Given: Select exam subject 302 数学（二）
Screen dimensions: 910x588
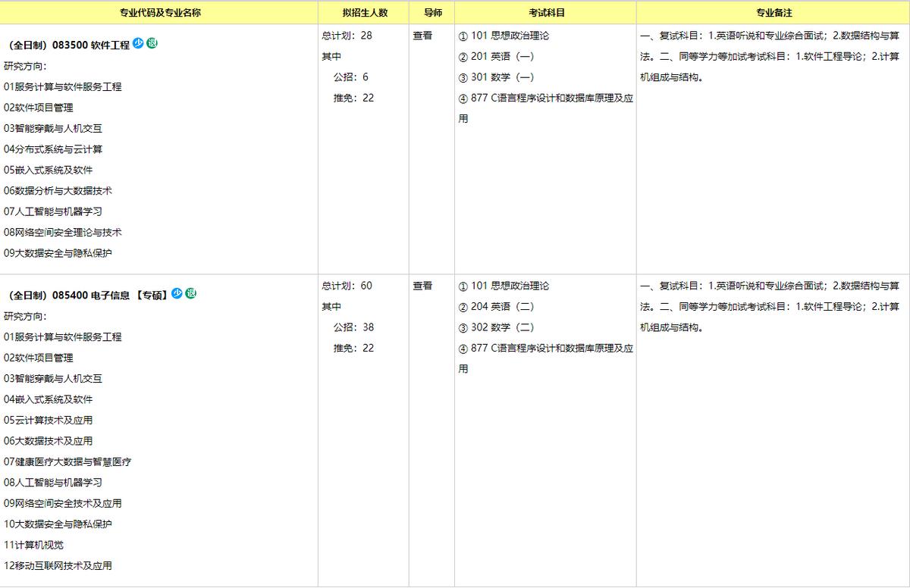Looking at the screenshot, I should click(497, 327).
